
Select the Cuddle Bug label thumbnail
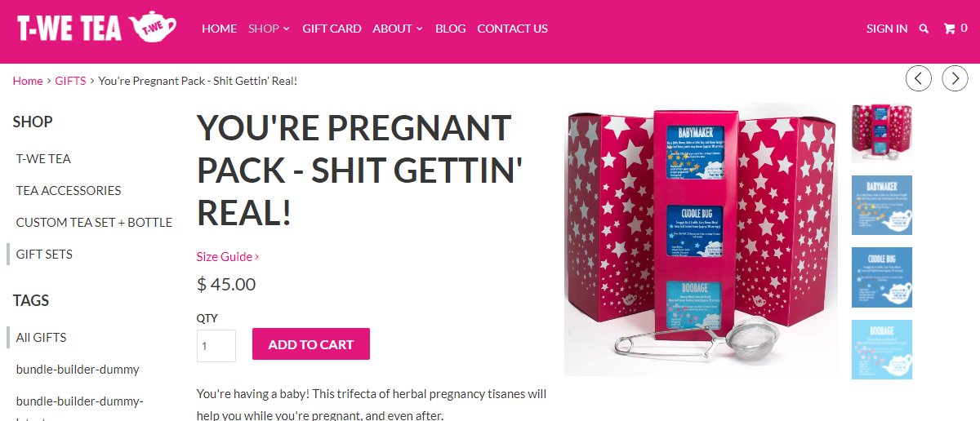coord(882,277)
